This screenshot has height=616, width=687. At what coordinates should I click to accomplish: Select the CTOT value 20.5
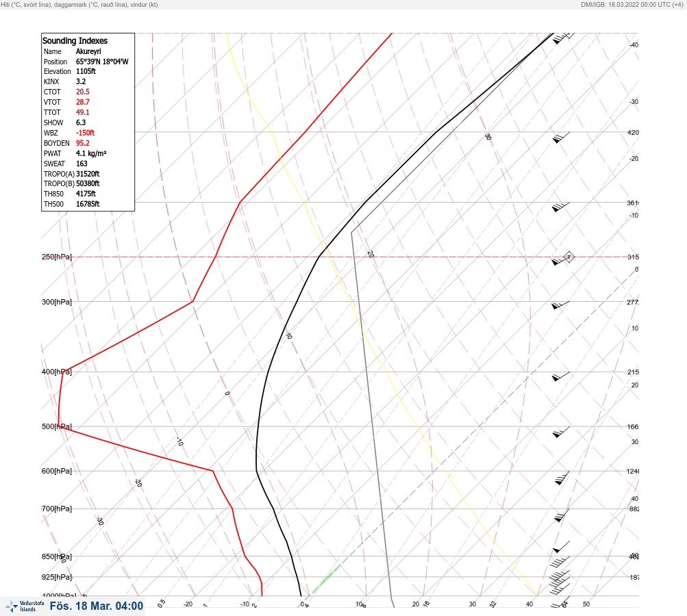click(x=82, y=92)
